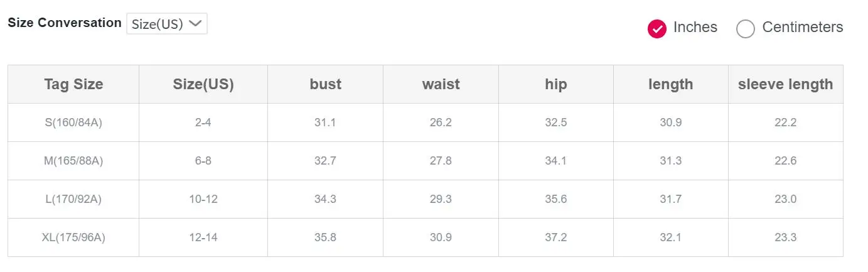Click the dropdown chevron next to Size(US)
Viewport: 868px width, 272px height.
pos(195,24)
